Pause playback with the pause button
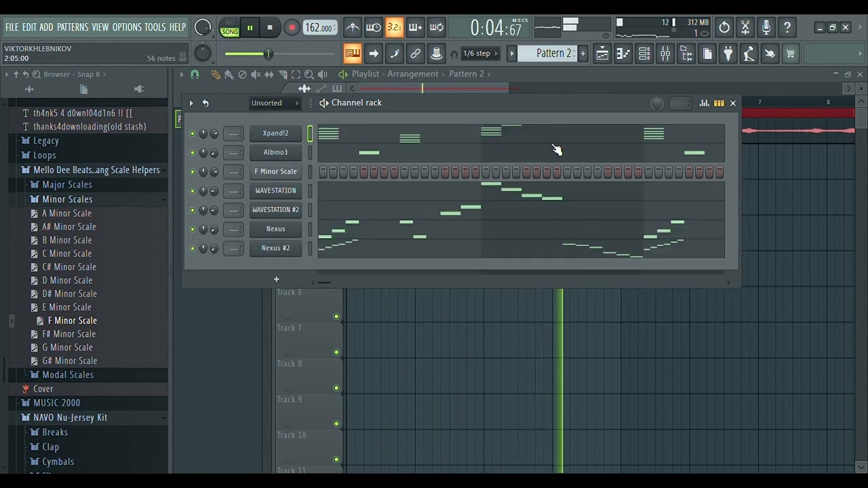 tap(250, 28)
